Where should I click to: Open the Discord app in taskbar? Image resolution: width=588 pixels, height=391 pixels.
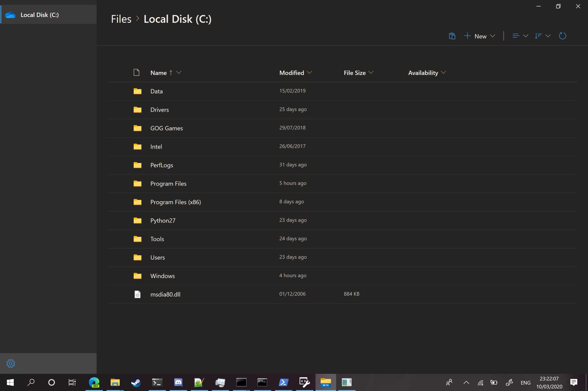178,382
